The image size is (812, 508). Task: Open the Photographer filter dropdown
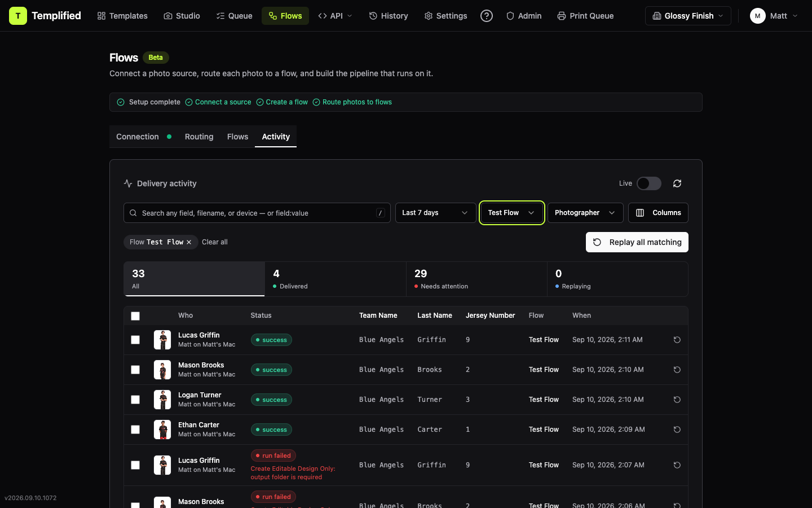(x=585, y=213)
